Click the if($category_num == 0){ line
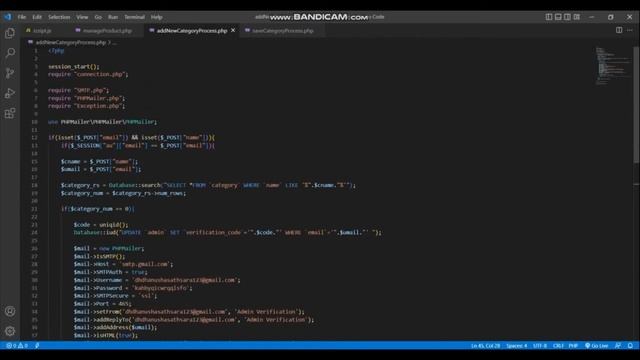Viewport: 640px width, 360px height. pos(98,209)
